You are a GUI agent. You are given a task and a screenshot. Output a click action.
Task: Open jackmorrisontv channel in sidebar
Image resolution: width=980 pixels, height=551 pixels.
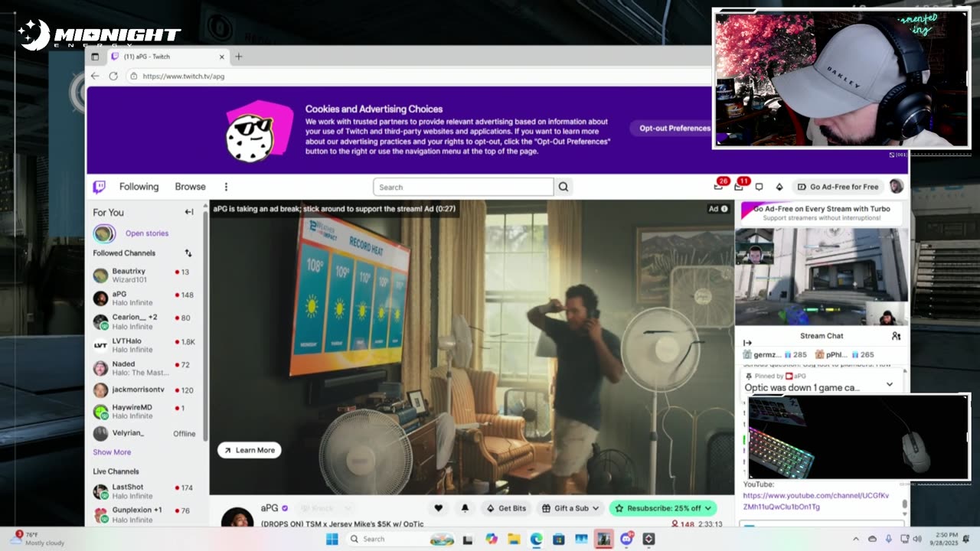coord(145,390)
